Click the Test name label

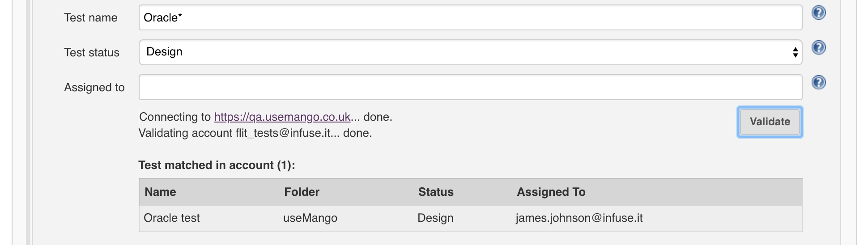coord(91,17)
